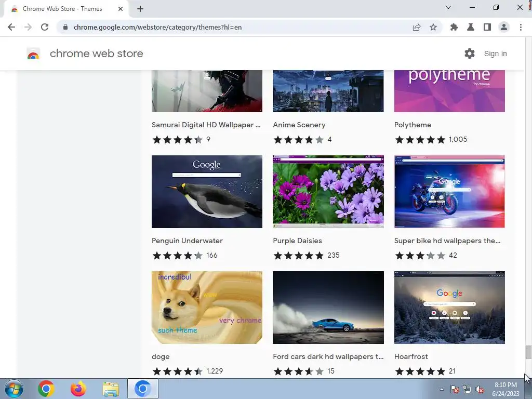Reload the current page

45,27
